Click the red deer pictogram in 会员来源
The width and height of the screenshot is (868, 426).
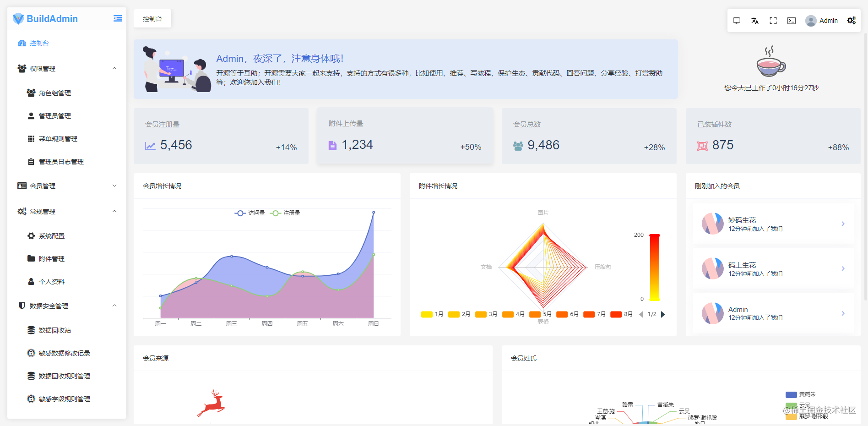click(211, 403)
